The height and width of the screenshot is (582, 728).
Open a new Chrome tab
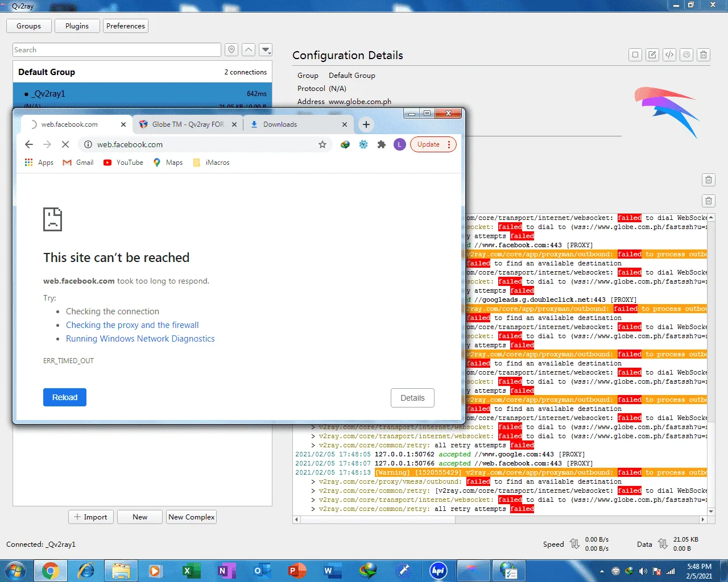click(366, 124)
